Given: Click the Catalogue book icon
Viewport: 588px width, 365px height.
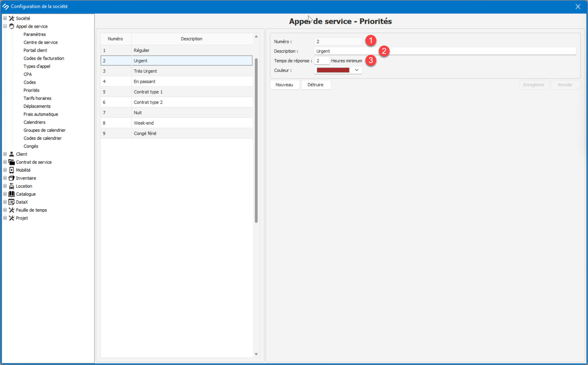Looking at the screenshot, I should coord(11,194).
